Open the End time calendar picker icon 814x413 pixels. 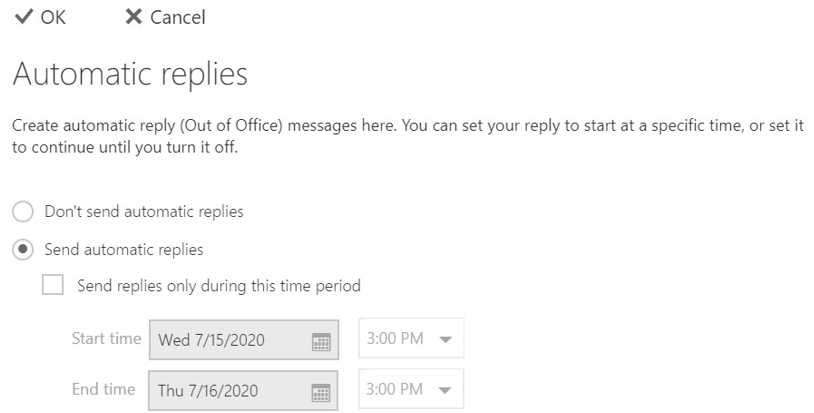pos(321,392)
